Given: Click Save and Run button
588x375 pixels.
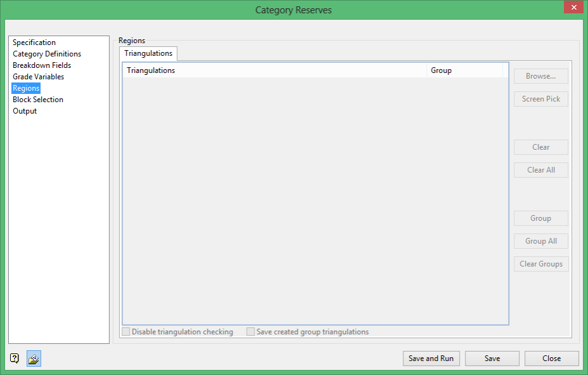Looking at the screenshot, I should (x=431, y=359).
